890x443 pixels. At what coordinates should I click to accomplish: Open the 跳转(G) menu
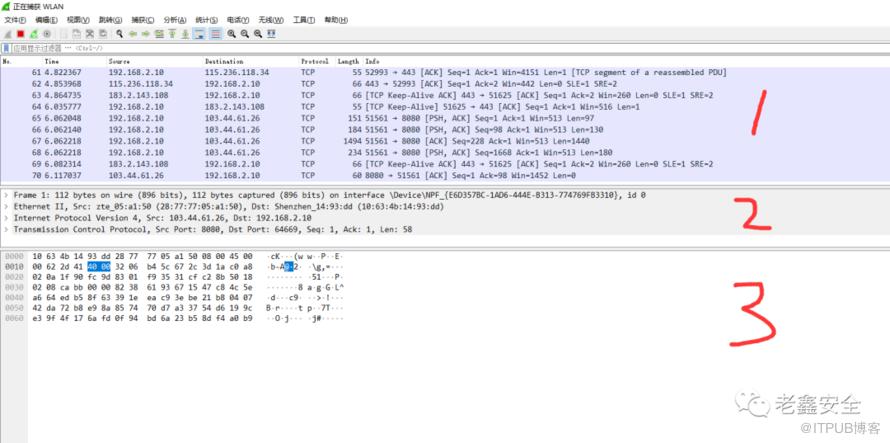click(110, 20)
